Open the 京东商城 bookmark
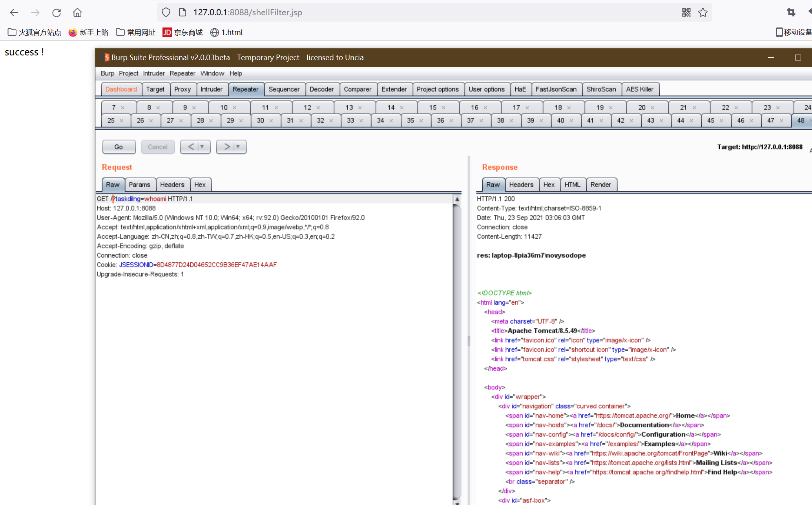The width and height of the screenshot is (812, 505). 183,32
